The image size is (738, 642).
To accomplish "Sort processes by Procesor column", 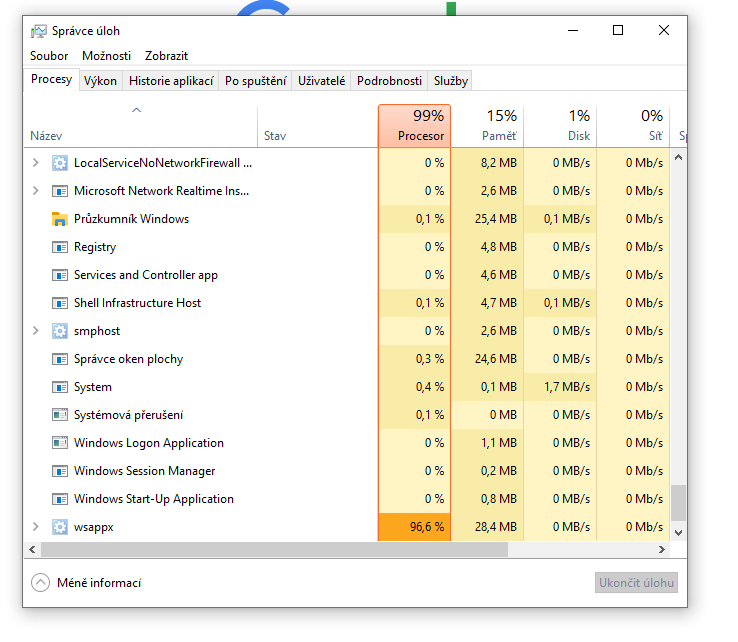I will 415,126.
